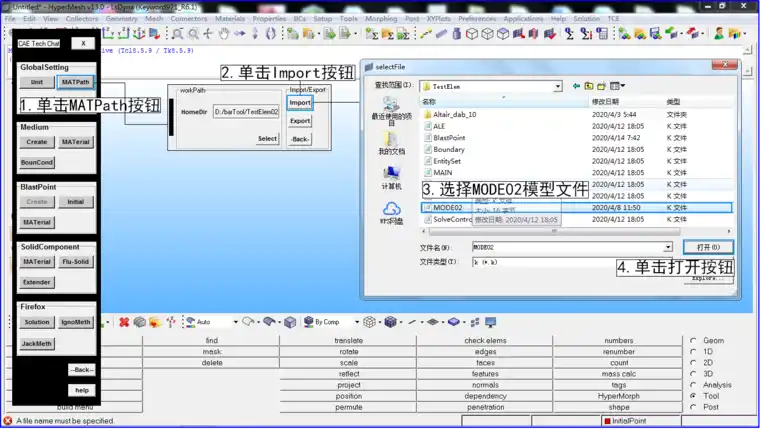The height and width of the screenshot is (429, 760).
Task: Open 我的文档 location in dialog sidebar
Action: (391, 143)
